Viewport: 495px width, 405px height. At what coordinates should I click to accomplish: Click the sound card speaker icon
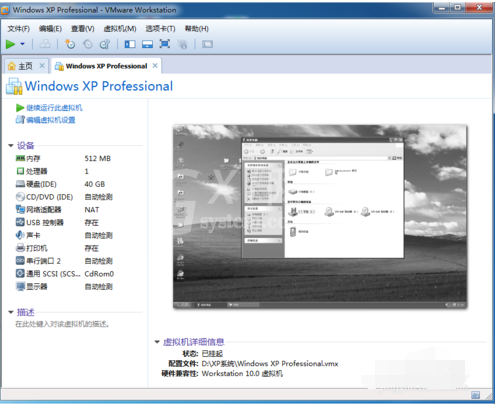pyautogui.click(x=20, y=235)
